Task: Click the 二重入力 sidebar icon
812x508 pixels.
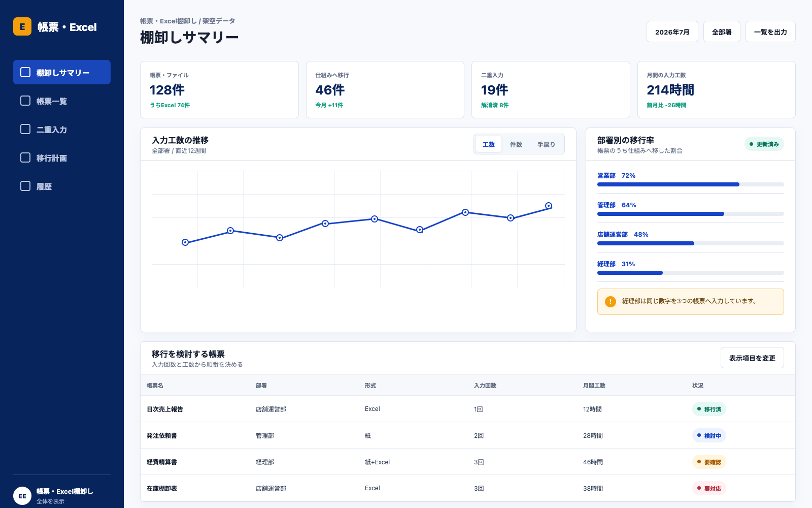Action: pos(25,129)
